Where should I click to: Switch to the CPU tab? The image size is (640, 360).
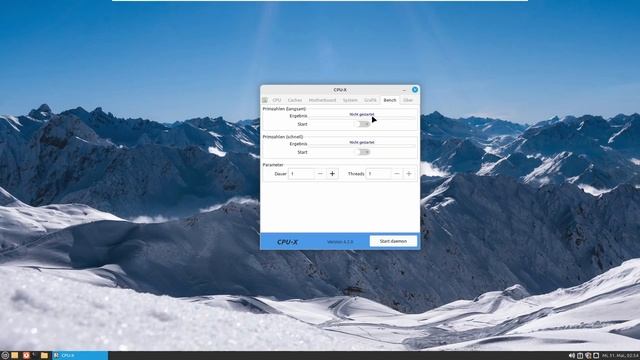pos(277,100)
